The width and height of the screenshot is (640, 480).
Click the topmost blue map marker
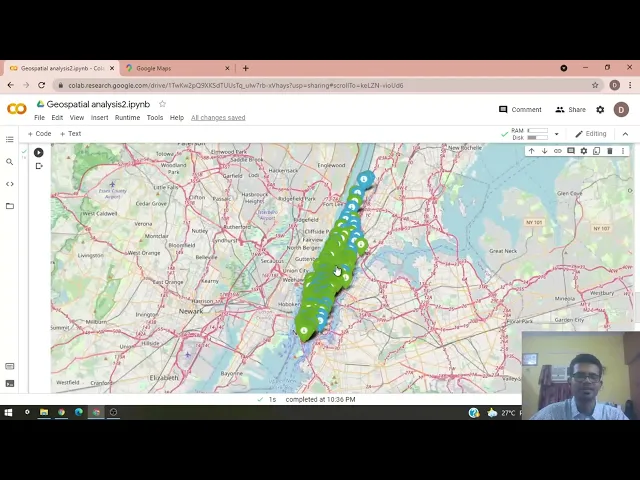click(x=364, y=179)
